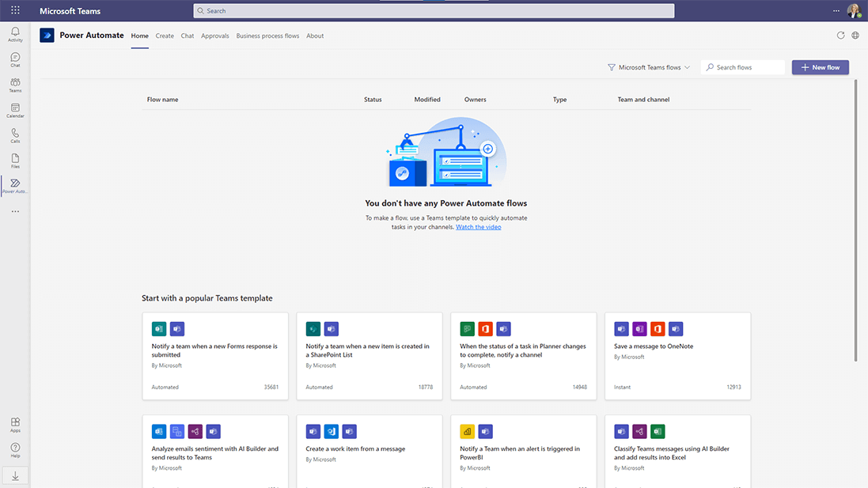Switch to the Create tab
This screenshot has height=488, width=868.
[x=165, y=36]
